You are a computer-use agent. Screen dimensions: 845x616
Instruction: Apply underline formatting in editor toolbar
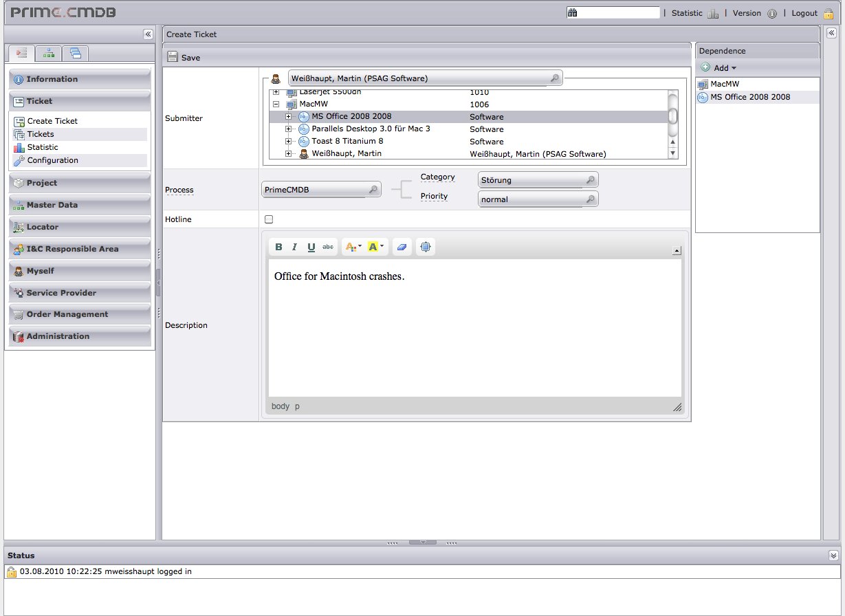click(x=311, y=247)
